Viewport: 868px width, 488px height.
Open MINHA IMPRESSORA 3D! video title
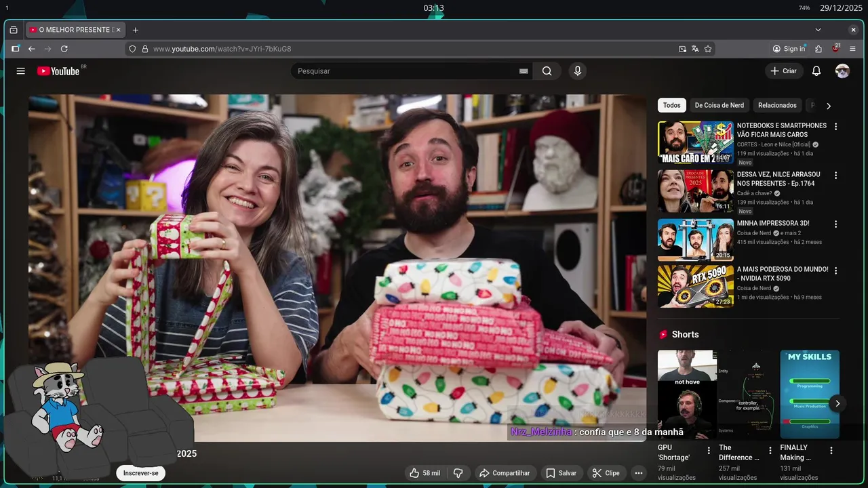click(x=773, y=223)
